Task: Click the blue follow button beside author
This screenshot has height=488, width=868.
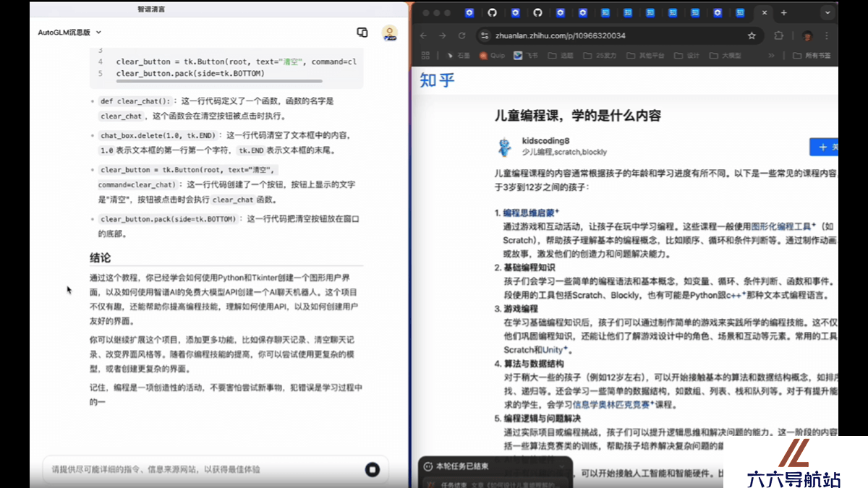Action: coord(824,147)
